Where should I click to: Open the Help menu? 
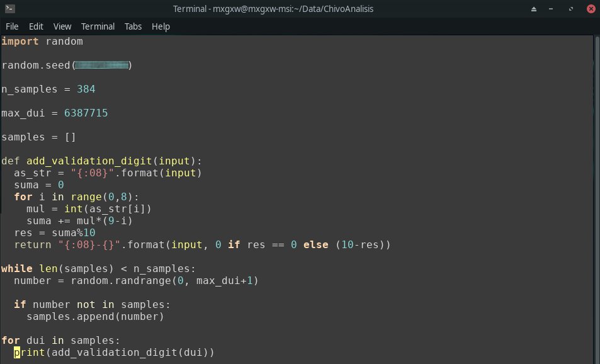[x=161, y=26]
